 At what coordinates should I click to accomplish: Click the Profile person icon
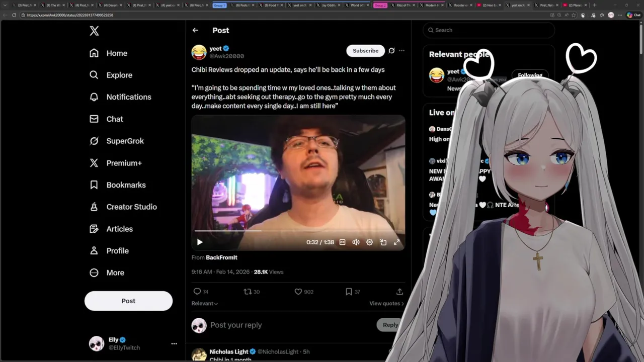pyautogui.click(x=94, y=250)
